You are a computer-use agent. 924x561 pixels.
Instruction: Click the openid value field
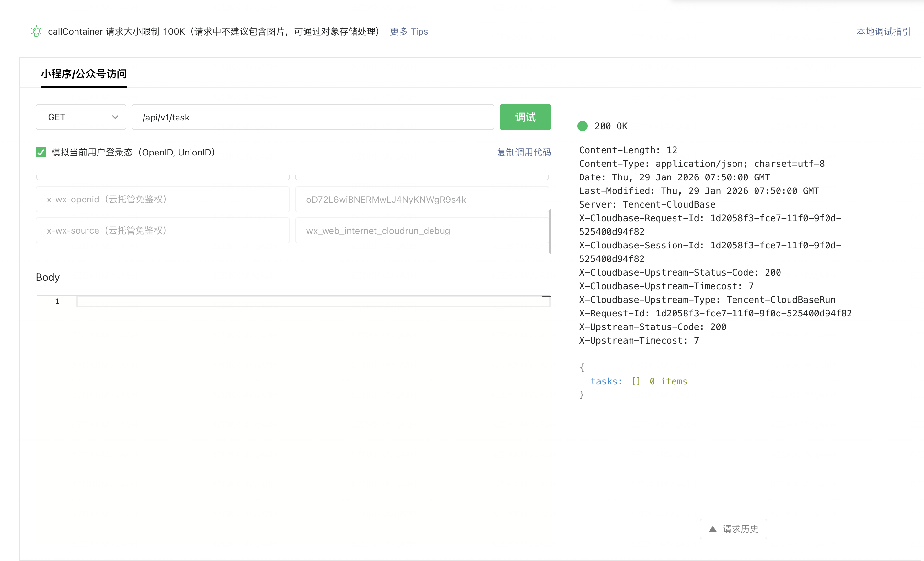pyautogui.click(x=422, y=200)
